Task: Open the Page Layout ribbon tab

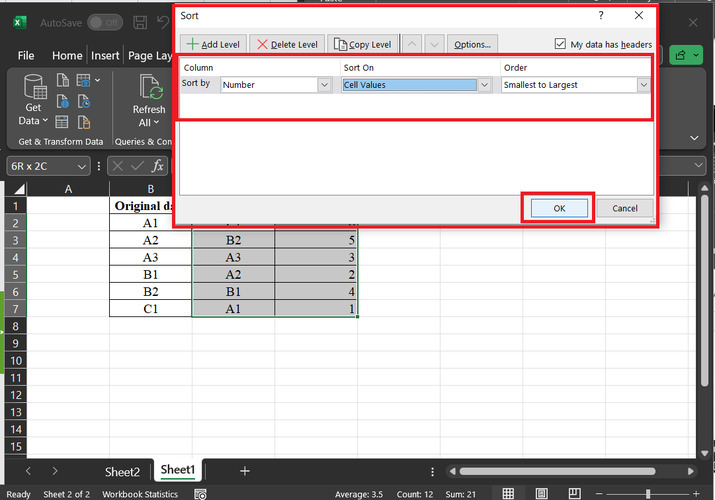Action: click(150, 56)
